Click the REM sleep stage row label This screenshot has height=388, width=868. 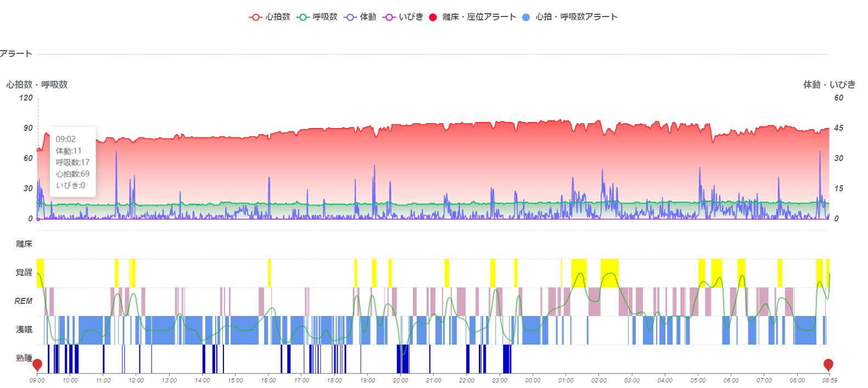click(23, 301)
